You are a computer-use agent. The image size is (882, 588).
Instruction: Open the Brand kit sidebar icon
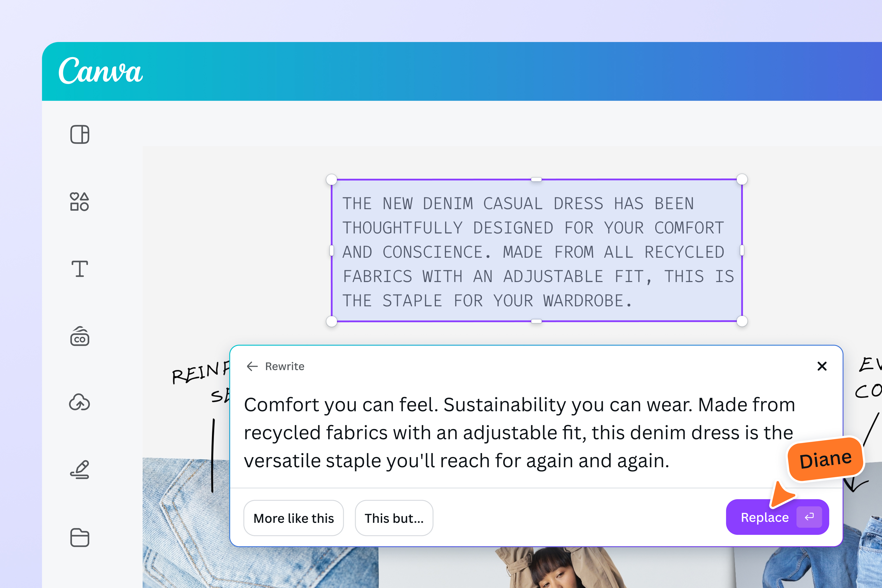tap(79, 336)
